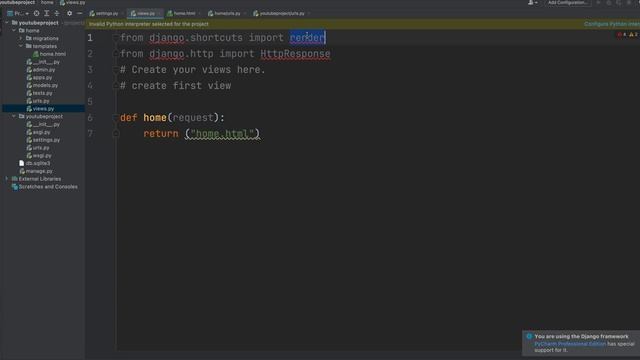Click youtubeproject in the breadcrumb bar
This screenshot has width=640, height=360.
click(18, 2)
